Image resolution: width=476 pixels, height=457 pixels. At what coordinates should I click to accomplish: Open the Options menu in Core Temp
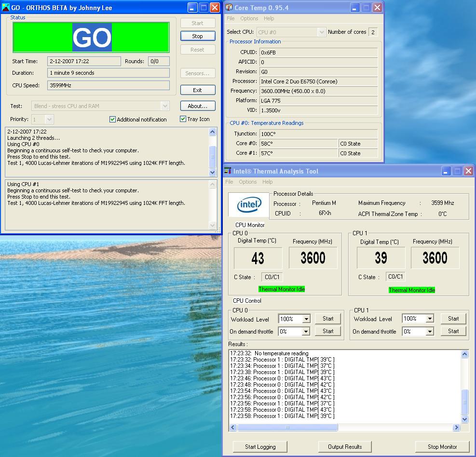[249, 18]
